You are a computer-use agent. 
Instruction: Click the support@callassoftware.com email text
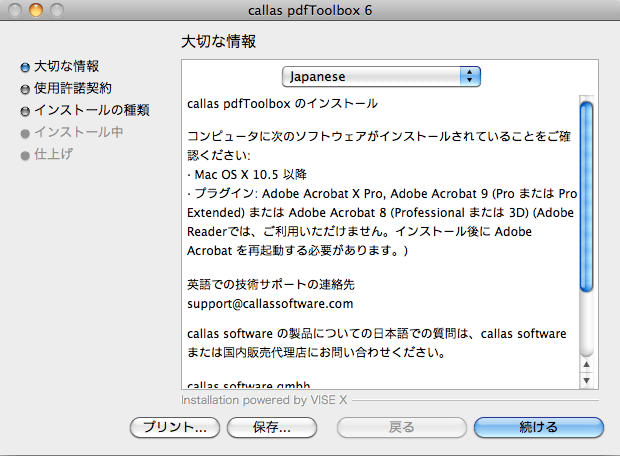pyautogui.click(x=270, y=304)
